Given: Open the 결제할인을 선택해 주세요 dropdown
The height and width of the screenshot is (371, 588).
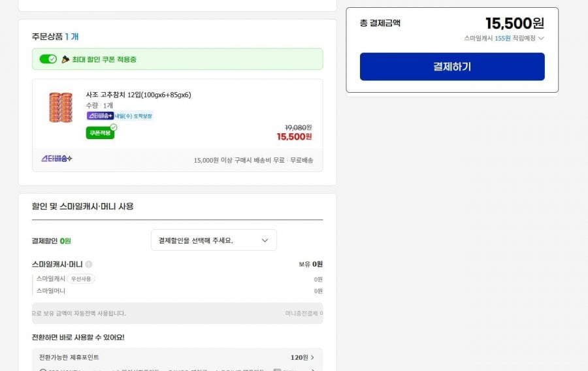Looking at the screenshot, I should click(214, 240).
